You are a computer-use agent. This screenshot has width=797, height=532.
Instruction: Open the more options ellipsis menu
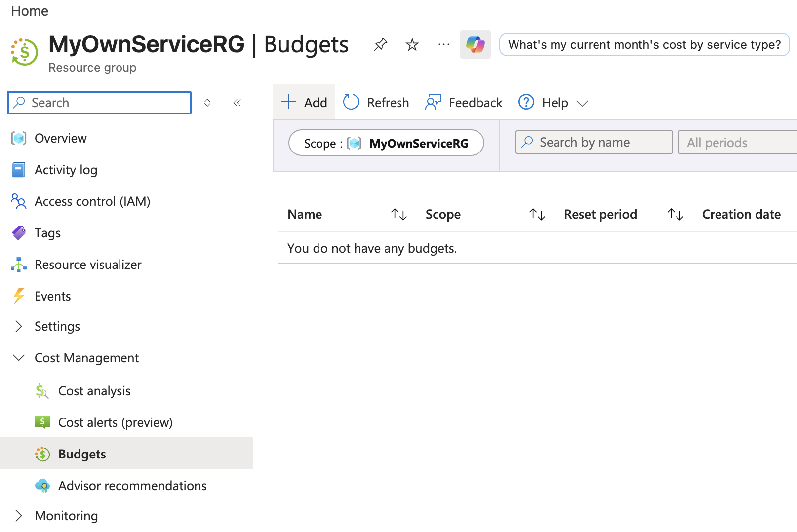[x=444, y=45]
